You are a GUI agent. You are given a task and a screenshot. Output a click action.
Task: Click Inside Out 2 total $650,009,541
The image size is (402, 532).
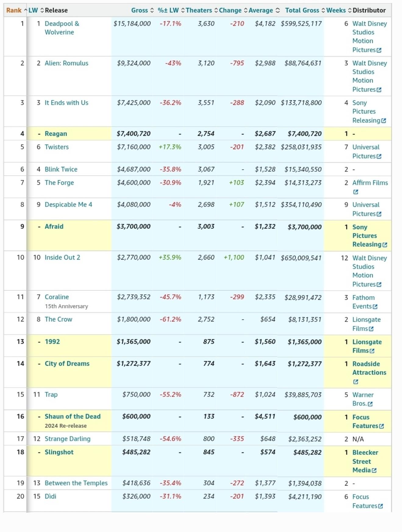(301, 258)
